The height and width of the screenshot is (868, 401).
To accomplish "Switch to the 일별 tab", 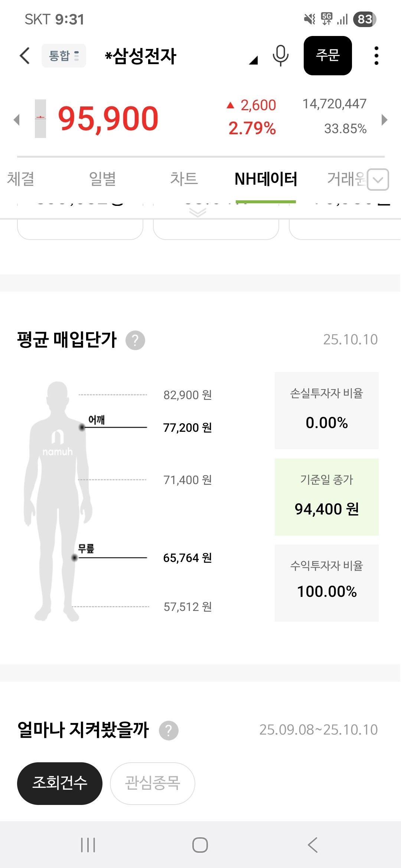I will (x=102, y=179).
